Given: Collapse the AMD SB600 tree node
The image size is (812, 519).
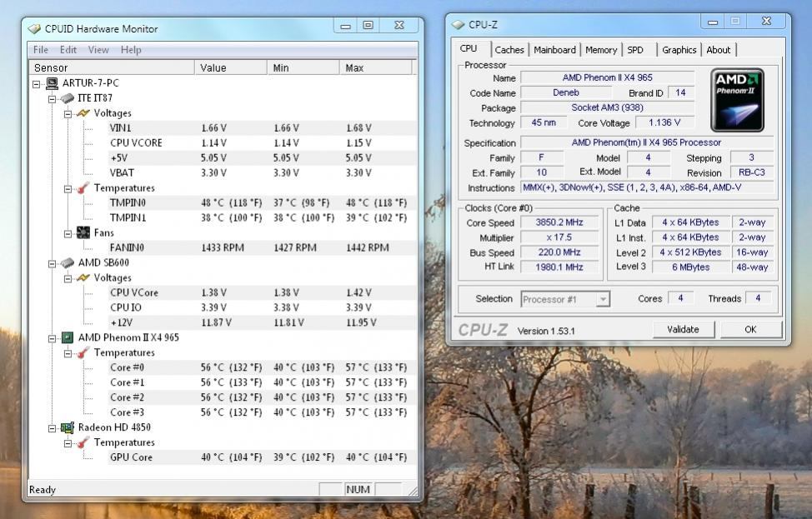Looking at the screenshot, I should pyautogui.click(x=52, y=264).
